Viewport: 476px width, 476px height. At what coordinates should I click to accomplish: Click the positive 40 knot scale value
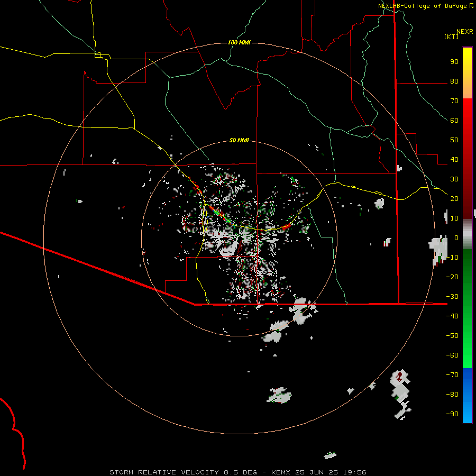454,159
